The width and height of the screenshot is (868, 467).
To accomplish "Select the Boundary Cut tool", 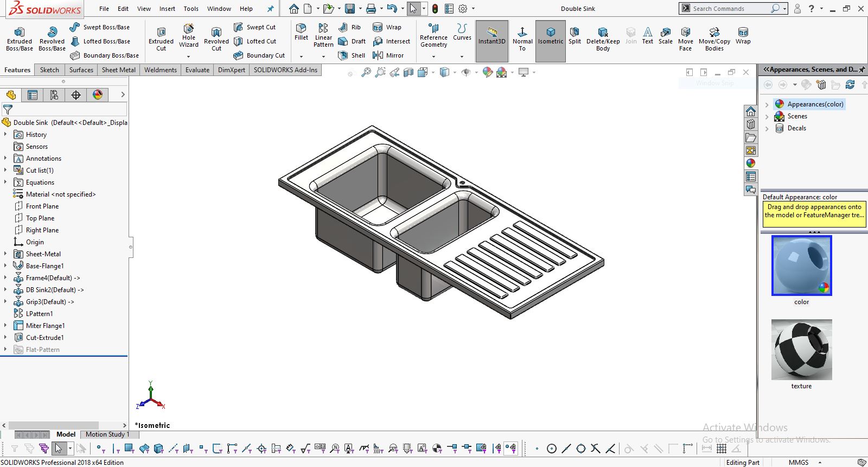I will click(x=259, y=55).
